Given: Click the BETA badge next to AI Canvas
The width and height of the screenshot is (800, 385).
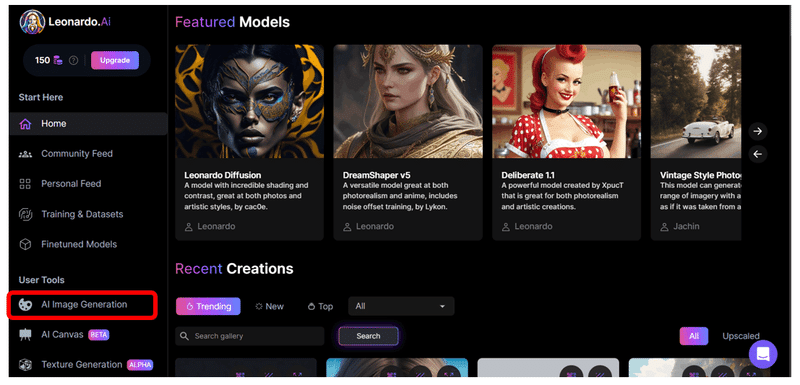Looking at the screenshot, I should (98, 335).
